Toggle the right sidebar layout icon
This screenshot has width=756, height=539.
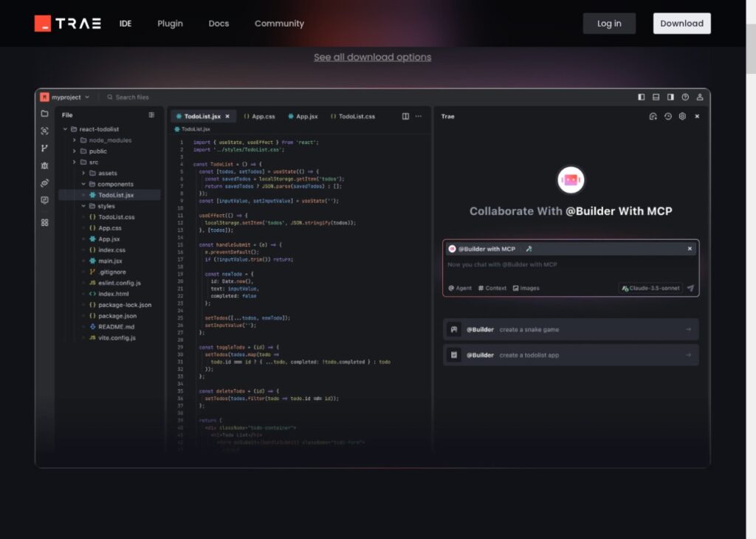[x=670, y=97]
